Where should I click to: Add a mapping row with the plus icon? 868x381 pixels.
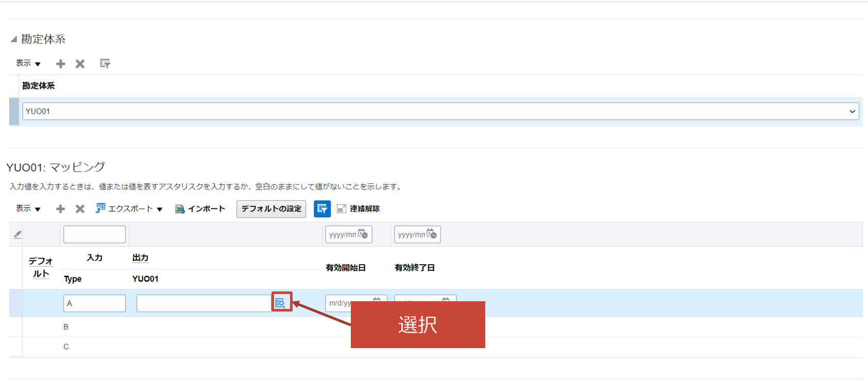tap(60, 209)
